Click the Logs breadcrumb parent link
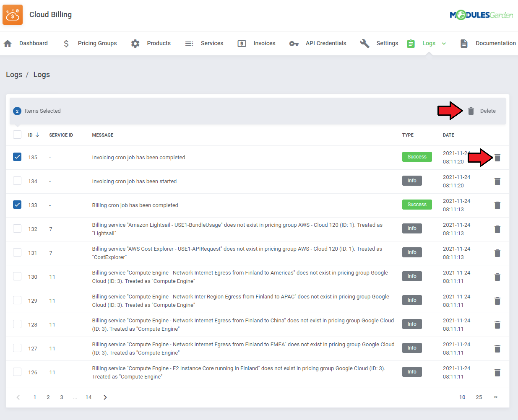The image size is (518, 420). (x=14, y=75)
